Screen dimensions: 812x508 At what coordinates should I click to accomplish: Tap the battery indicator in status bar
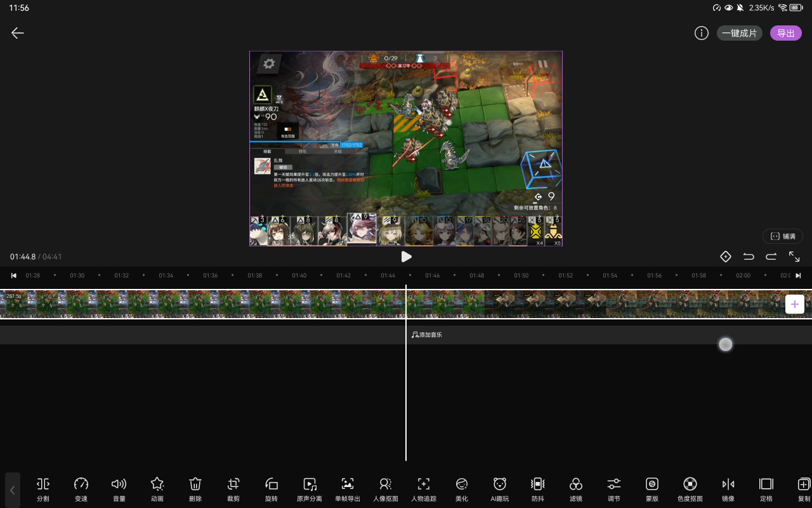pyautogui.click(x=797, y=8)
